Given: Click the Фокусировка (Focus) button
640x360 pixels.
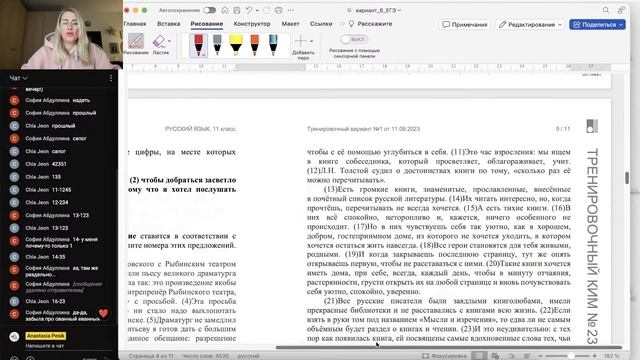Looking at the screenshot, I should click(x=444, y=356).
